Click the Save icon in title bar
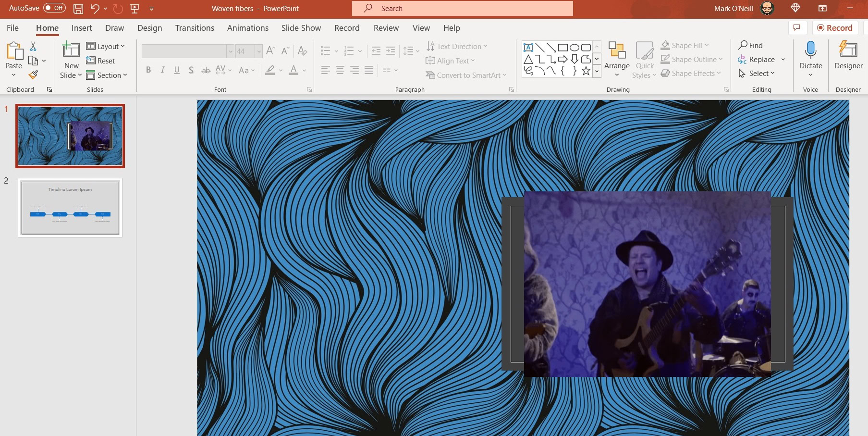868x436 pixels. click(78, 9)
